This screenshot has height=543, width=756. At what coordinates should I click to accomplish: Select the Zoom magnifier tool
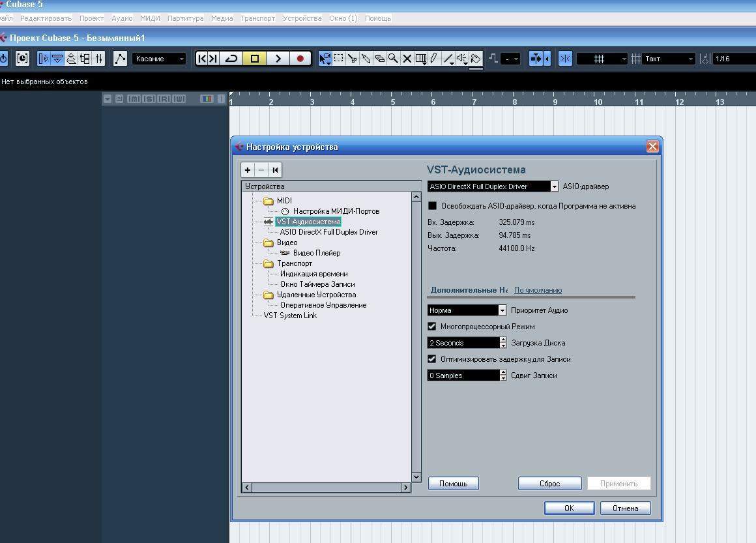coord(393,59)
